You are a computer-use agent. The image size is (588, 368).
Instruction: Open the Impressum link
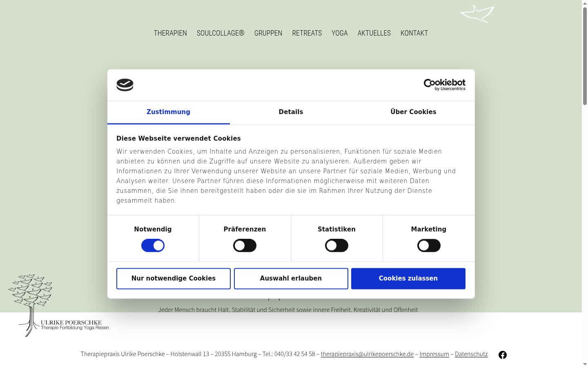pyautogui.click(x=434, y=354)
